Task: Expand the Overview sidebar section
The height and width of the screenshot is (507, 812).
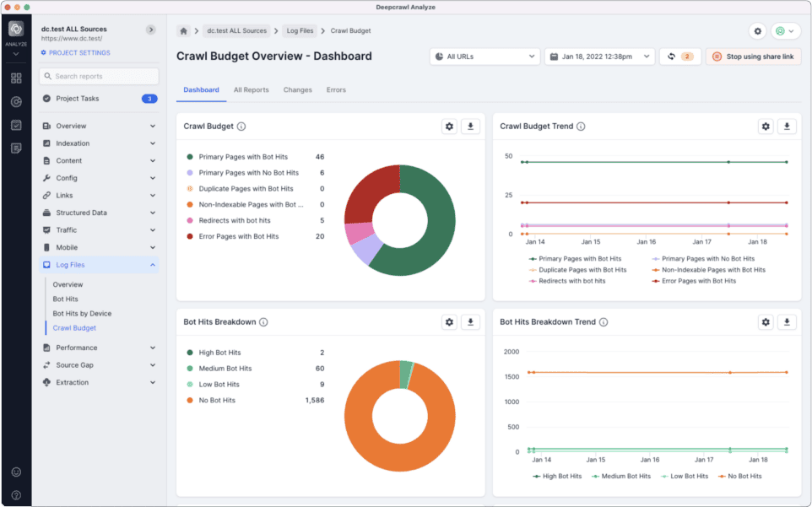Action: pyautogui.click(x=99, y=126)
